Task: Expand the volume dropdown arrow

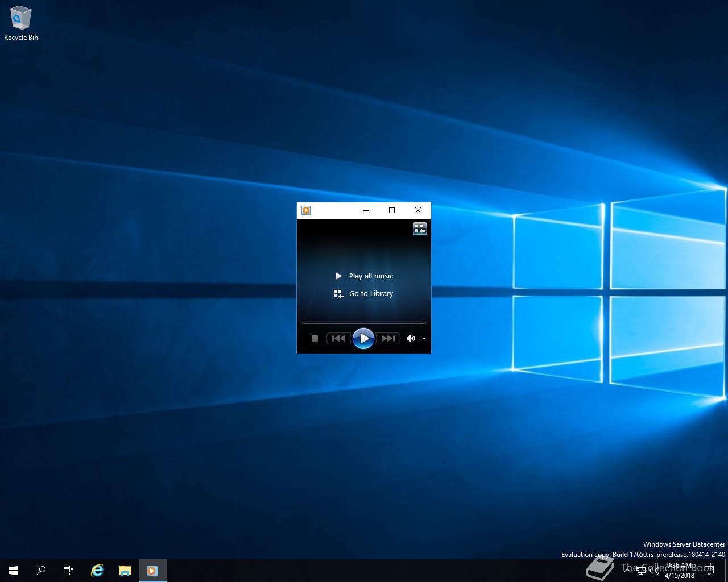Action: point(424,339)
